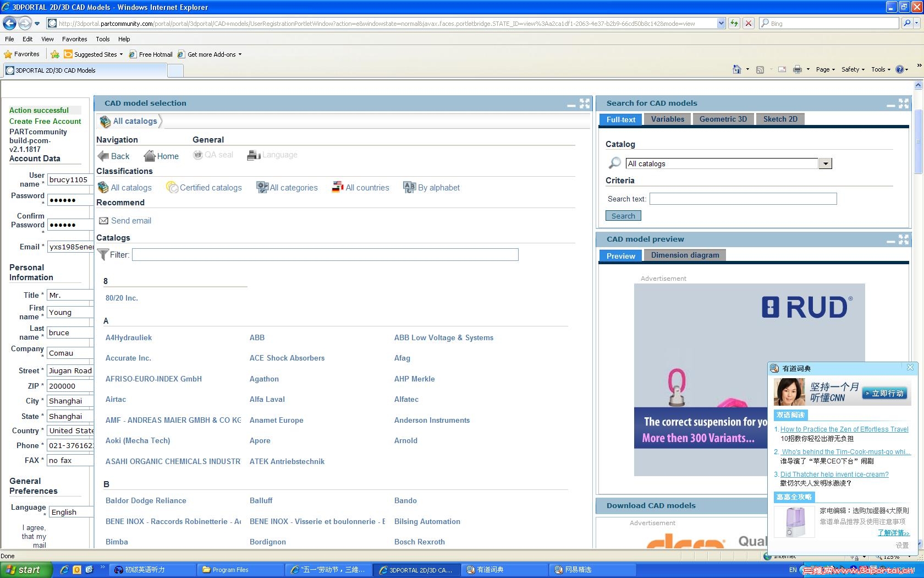The height and width of the screenshot is (578, 924).
Task: Click the Search text input field
Action: (743, 199)
